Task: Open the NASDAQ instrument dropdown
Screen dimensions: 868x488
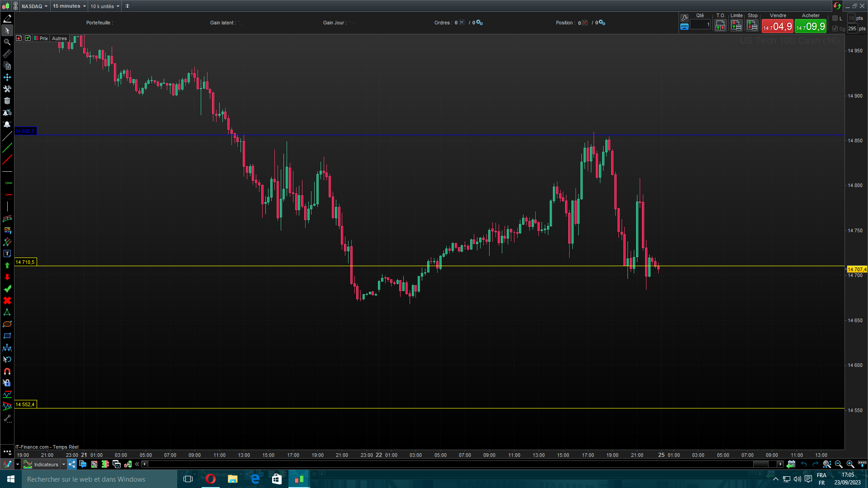Action: click(x=34, y=6)
